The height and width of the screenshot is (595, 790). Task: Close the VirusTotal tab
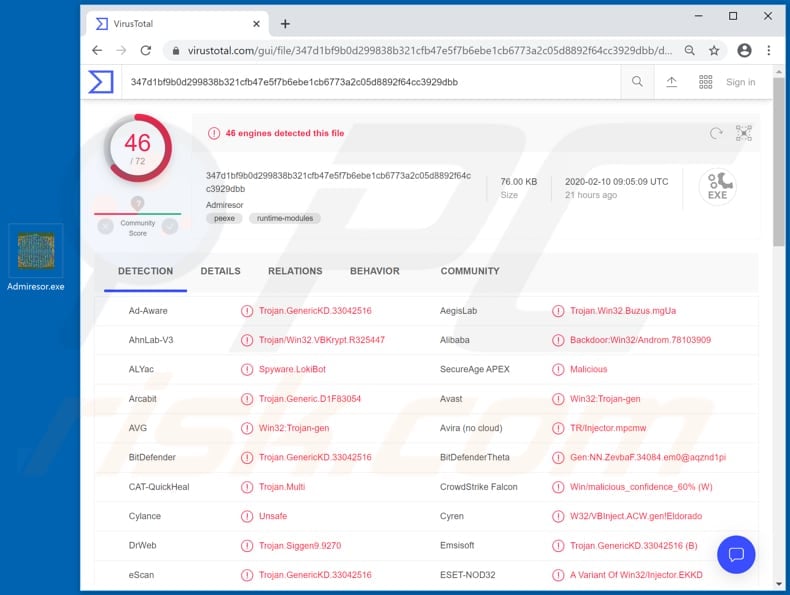click(256, 24)
